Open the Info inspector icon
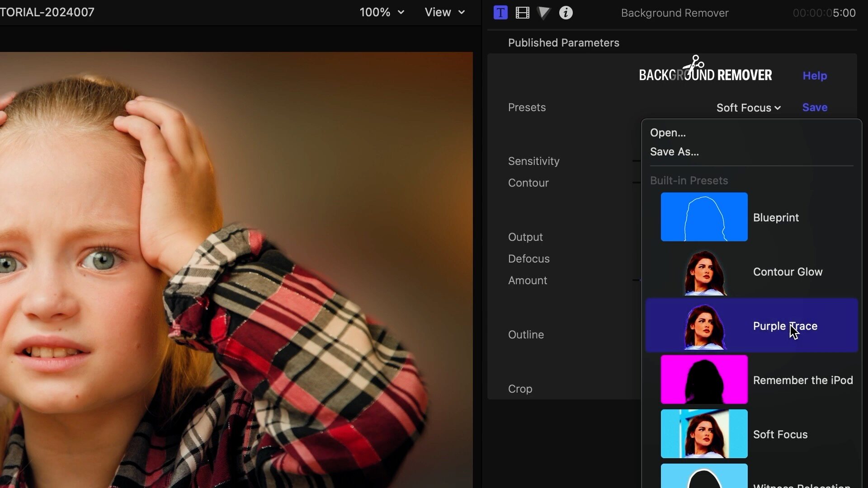This screenshot has width=868, height=488. click(566, 13)
